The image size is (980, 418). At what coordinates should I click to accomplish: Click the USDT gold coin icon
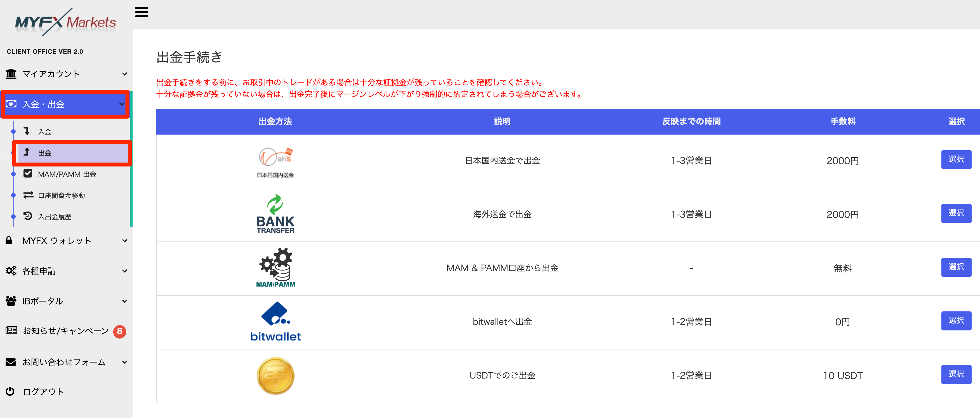[x=275, y=375]
